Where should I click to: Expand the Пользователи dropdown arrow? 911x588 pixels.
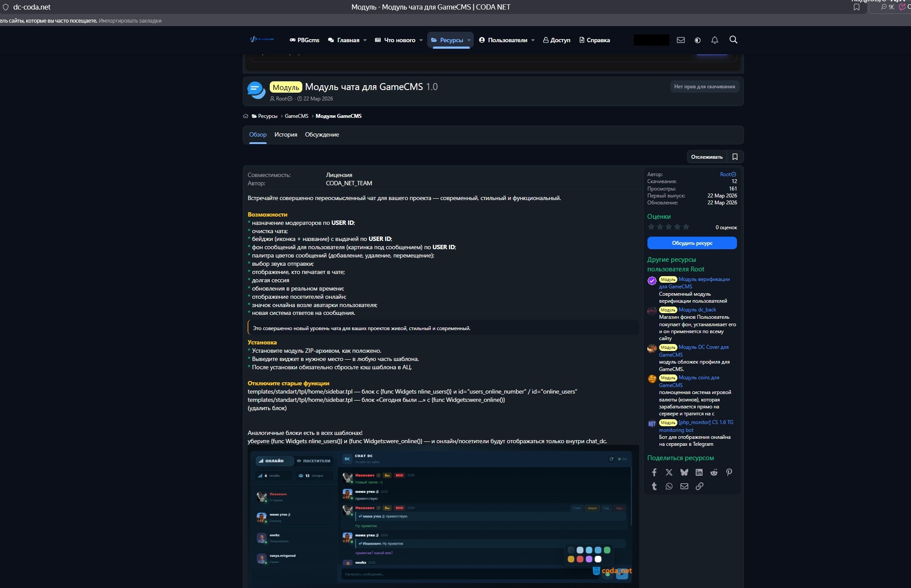533,40
